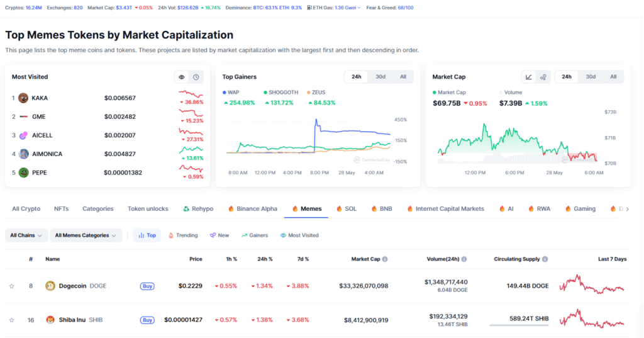Show more category tabs with right arrow

(x=627, y=210)
